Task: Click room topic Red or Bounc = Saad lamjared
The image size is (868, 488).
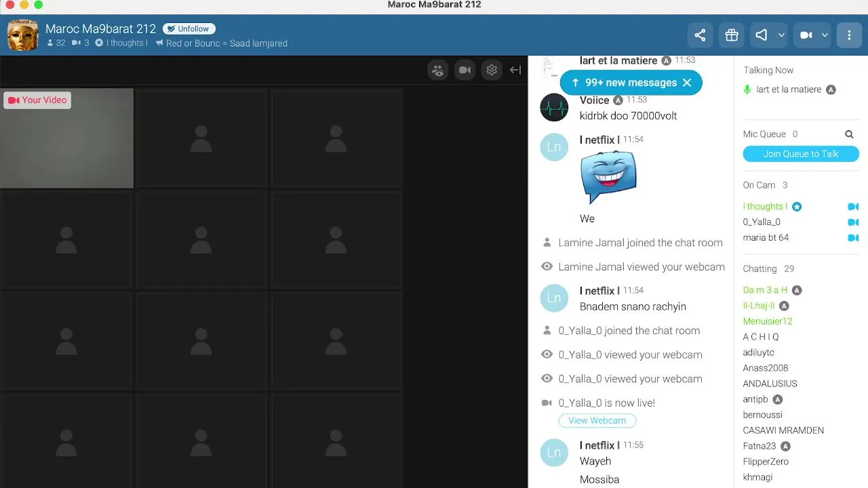Action: tap(226, 43)
